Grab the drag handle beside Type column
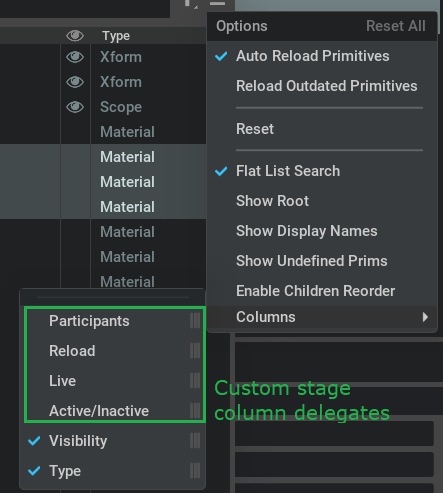This screenshot has width=443, height=493. coord(195,471)
